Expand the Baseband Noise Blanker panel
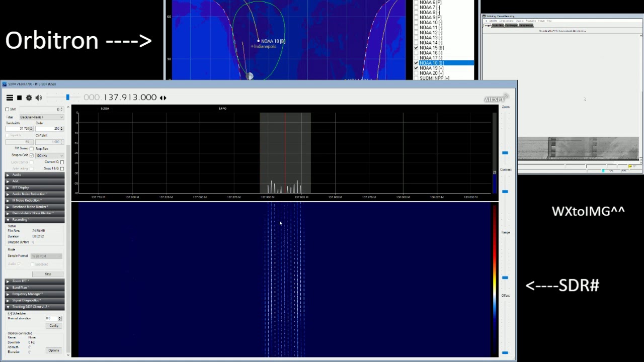644x362 pixels. (x=35, y=207)
